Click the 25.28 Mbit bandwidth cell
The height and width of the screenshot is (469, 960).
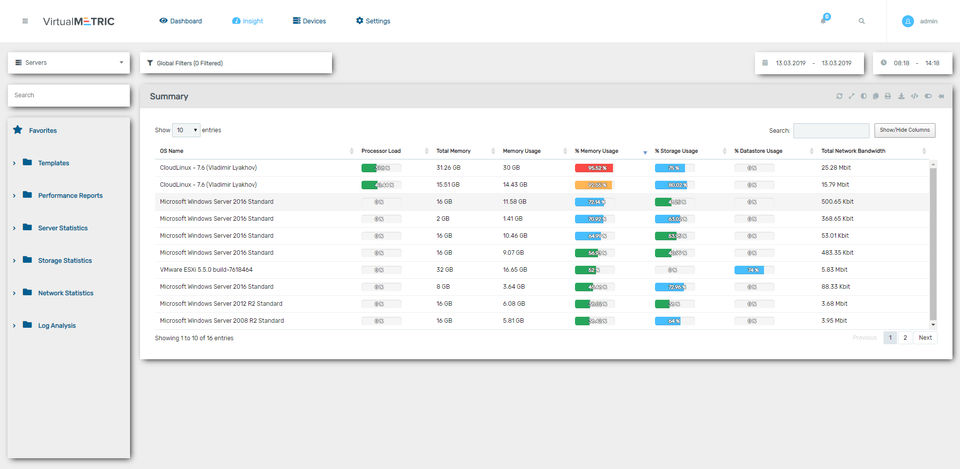pyautogui.click(x=834, y=167)
